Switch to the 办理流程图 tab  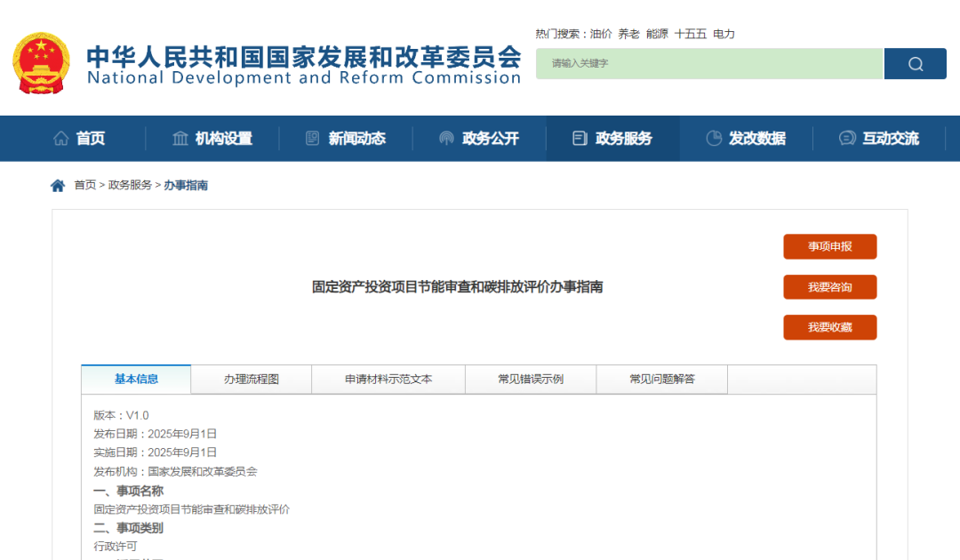tap(251, 380)
